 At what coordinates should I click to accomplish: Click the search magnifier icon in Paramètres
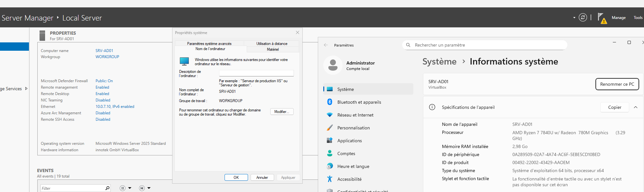[408, 45]
